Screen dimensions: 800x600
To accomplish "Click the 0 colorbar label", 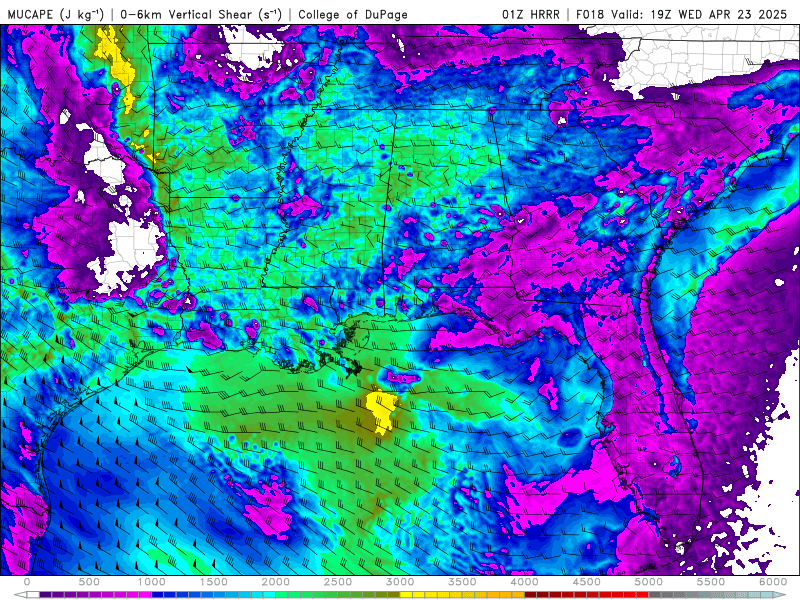I will tap(27, 582).
